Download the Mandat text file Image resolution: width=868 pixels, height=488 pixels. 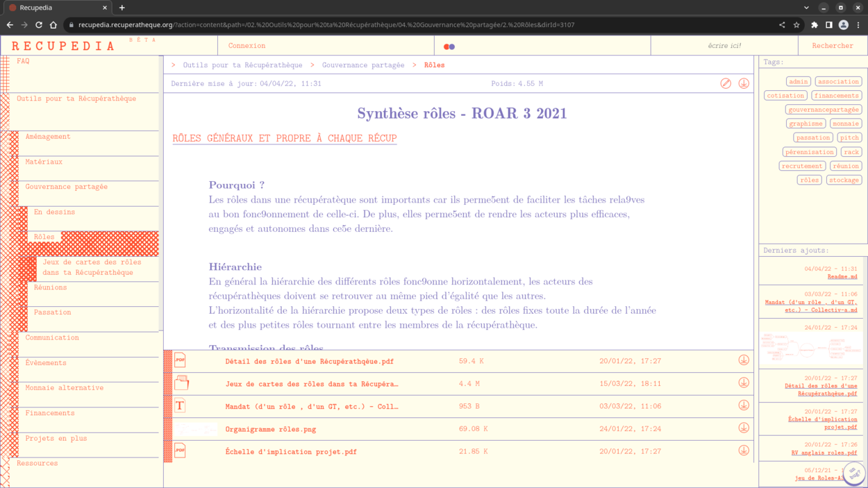coord(744,405)
